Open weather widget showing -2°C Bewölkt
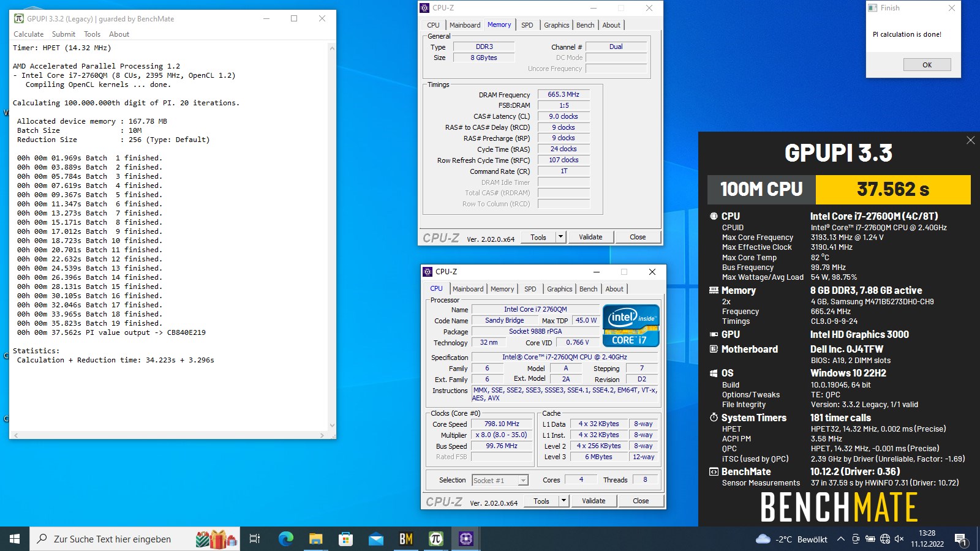Viewport: 980px width, 551px height. click(792, 539)
